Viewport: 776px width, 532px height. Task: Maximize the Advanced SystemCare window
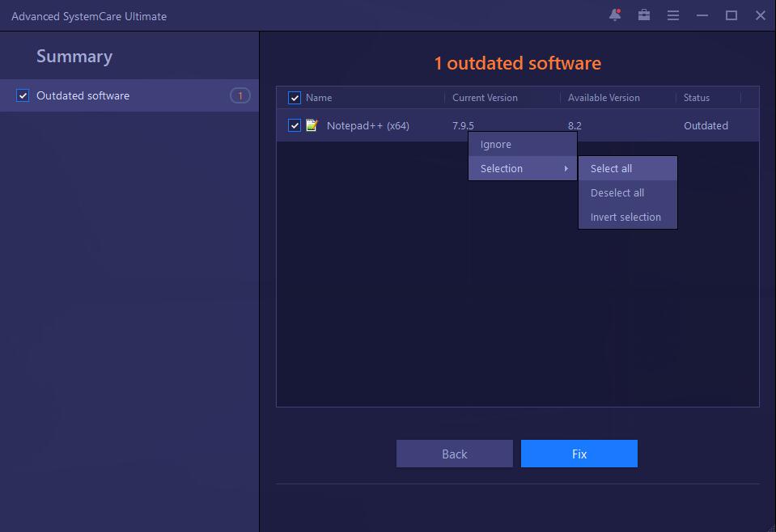(x=731, y=15)
